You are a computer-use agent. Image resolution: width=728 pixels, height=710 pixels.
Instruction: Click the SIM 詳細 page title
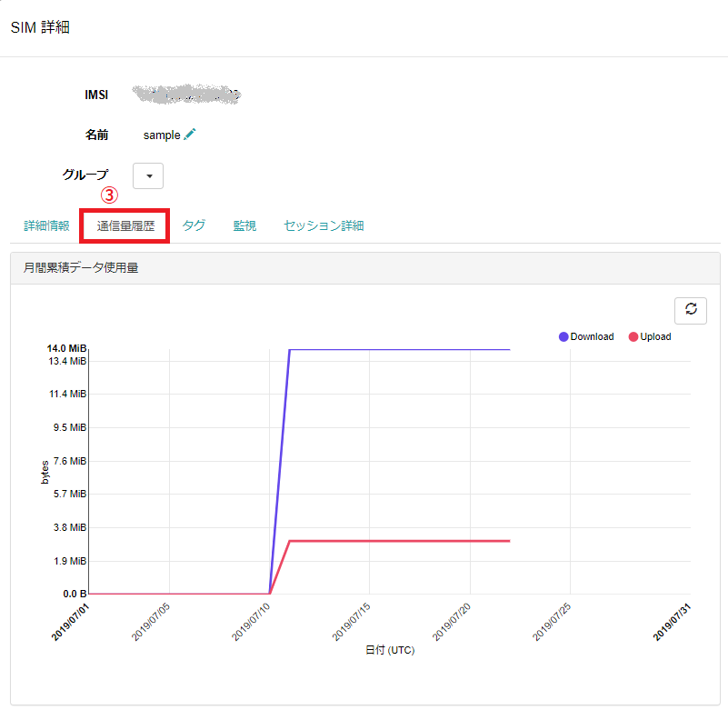pos(40,27)
